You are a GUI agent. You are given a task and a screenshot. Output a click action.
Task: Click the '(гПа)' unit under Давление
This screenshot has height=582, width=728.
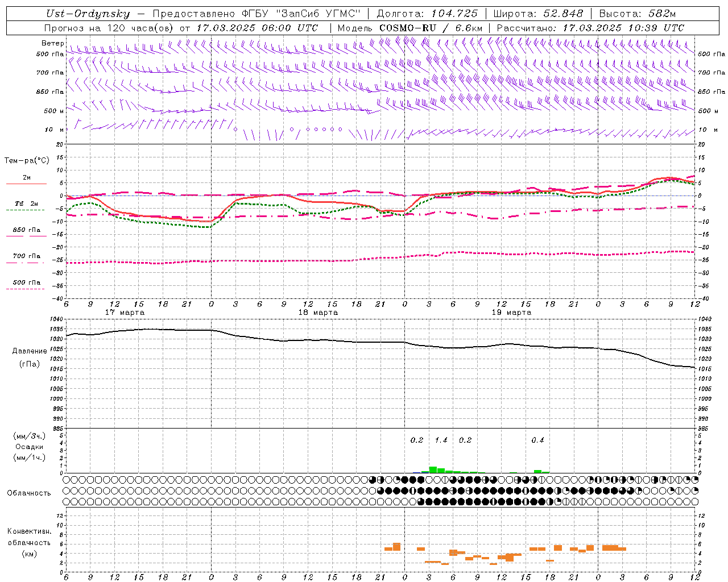click(30, 364)
